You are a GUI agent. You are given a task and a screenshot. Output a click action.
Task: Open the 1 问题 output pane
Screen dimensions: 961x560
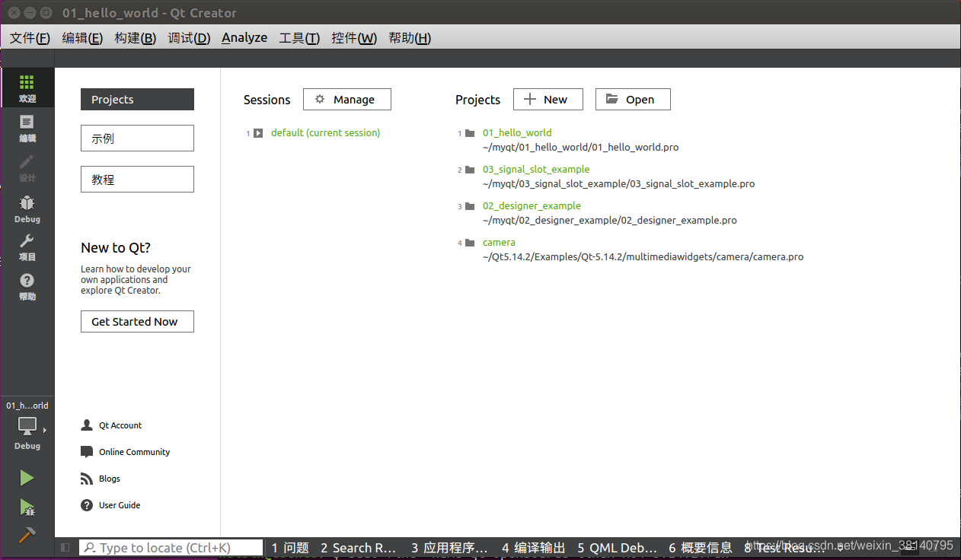[290, 548]
